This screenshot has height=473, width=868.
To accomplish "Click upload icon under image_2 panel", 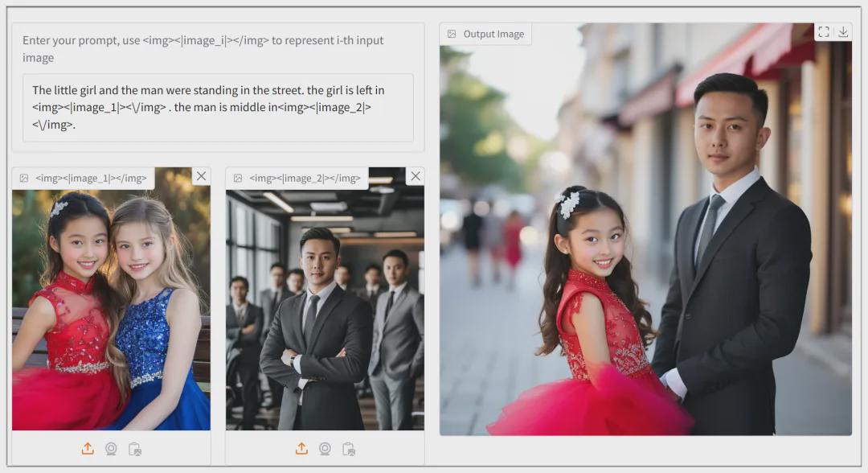I will pyautogui.click(x=301, y=449).
